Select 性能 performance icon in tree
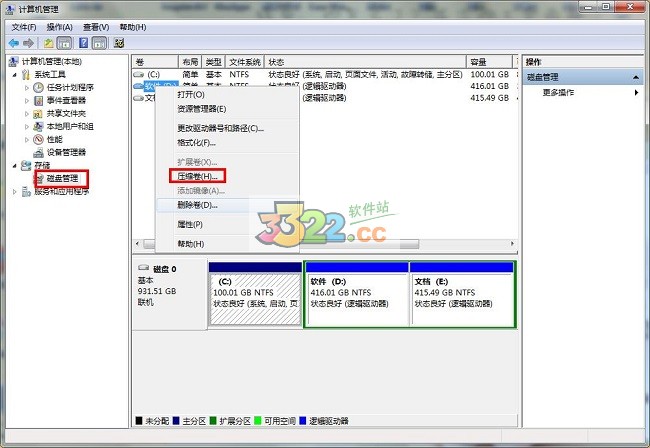650x448 pixels. (x=39, y=140)
